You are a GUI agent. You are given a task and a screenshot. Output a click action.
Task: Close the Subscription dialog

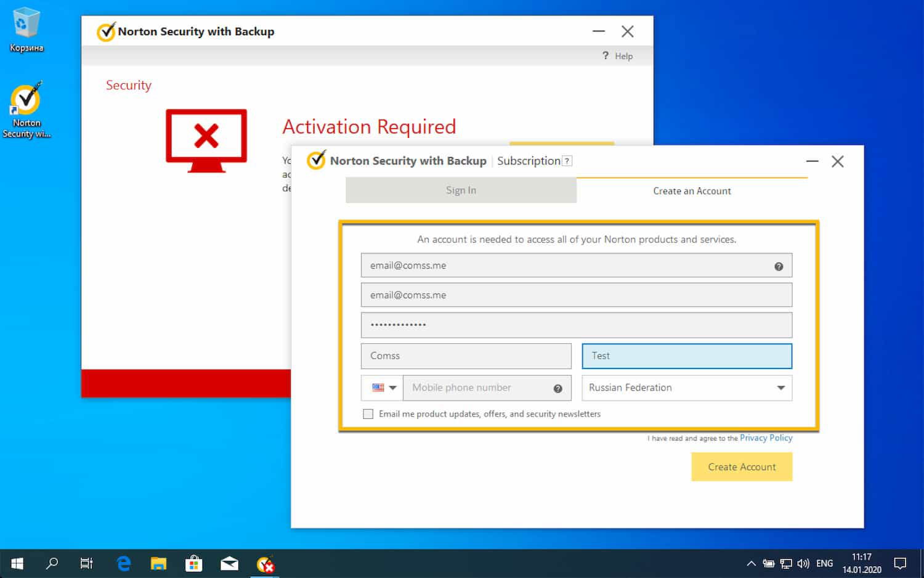[838, 161]
